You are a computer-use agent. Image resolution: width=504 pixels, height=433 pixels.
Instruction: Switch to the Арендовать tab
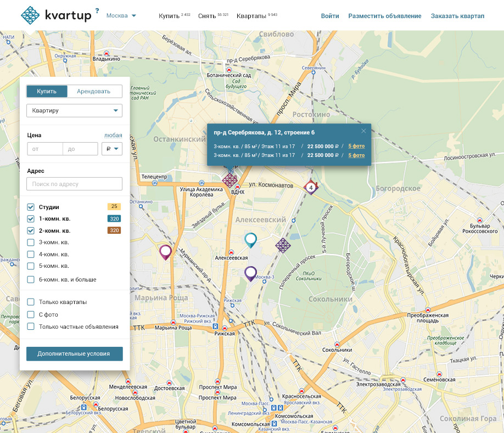point(94,92)
